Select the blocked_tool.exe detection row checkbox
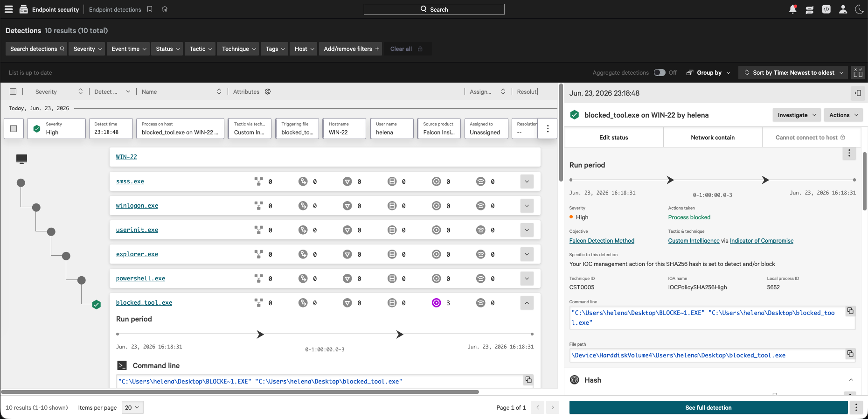The width and height of the screenshot is (868, 419). (14, 128)
